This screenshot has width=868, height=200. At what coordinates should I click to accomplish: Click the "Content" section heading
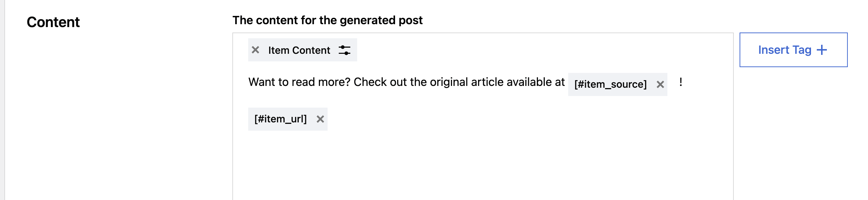point(53,22)
